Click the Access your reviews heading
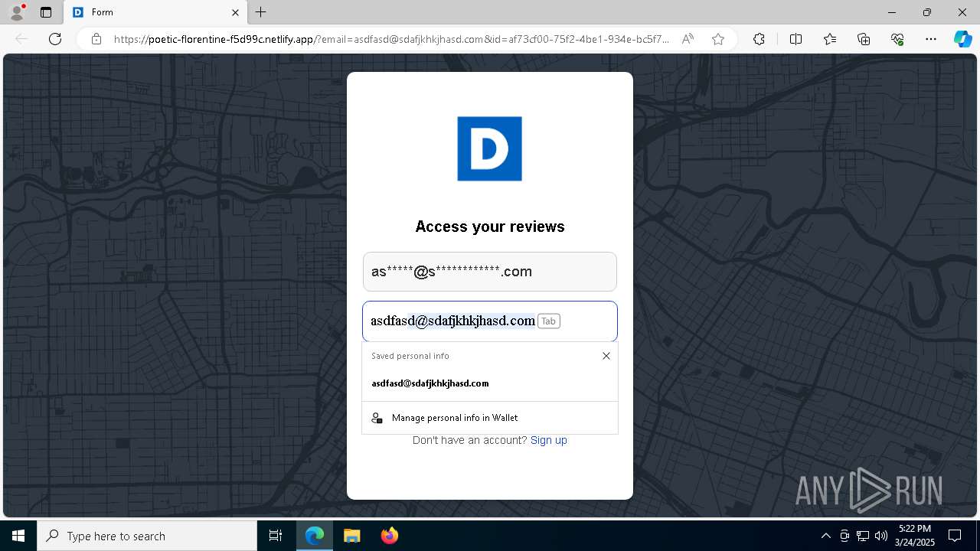The width and height of the screenshot is (980, 551). 490,227
